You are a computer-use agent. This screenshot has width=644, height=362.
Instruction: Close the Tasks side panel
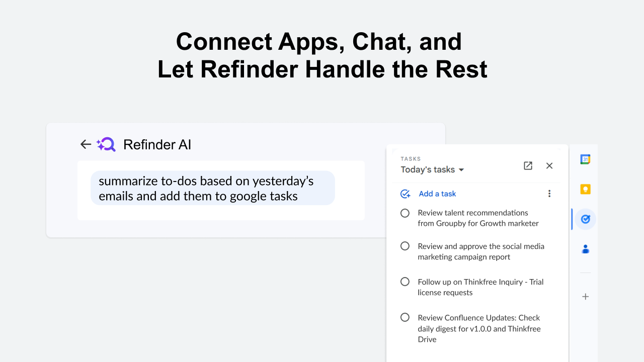pyautogui.click(x=549, y=165)
